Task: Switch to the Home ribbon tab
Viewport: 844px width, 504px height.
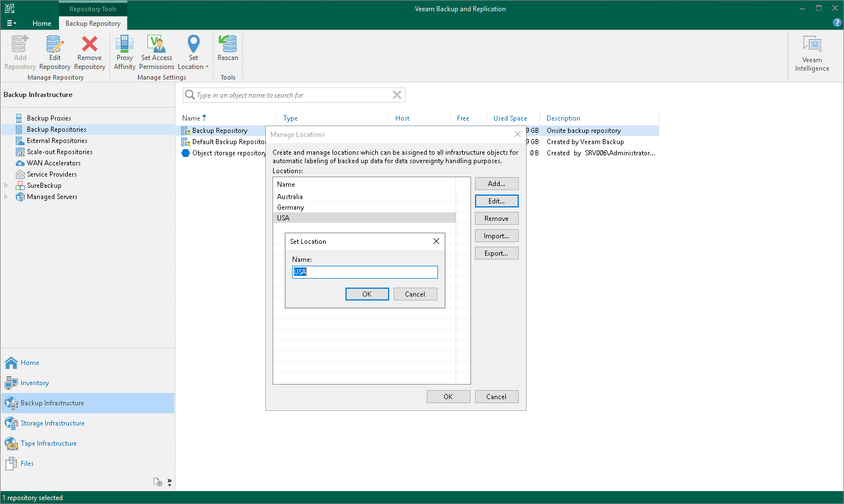Action: (41, 24)
